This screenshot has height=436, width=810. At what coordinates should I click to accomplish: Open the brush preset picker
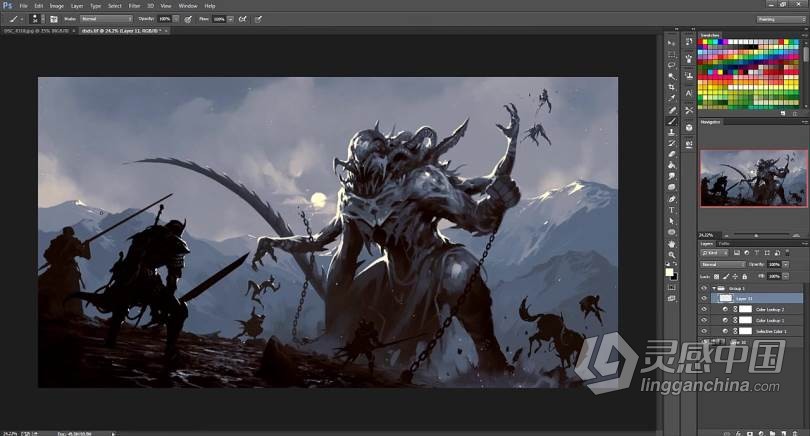(x=35, y=19)
